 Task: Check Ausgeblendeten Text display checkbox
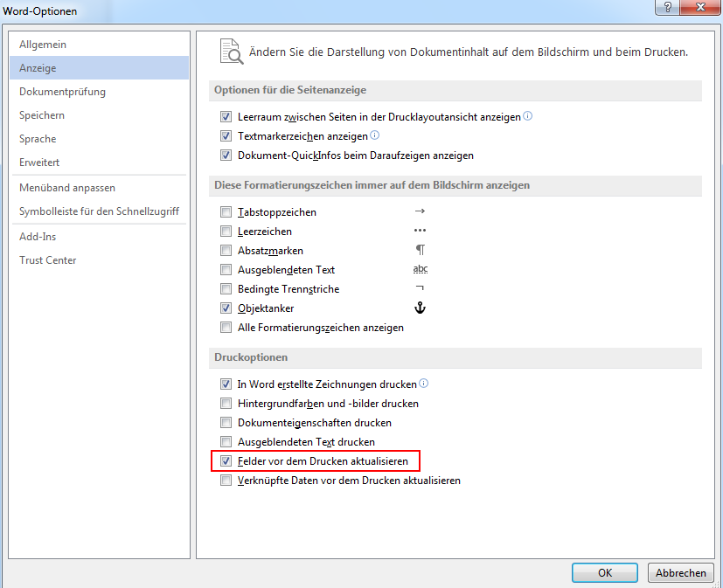(x=226, y=270)
